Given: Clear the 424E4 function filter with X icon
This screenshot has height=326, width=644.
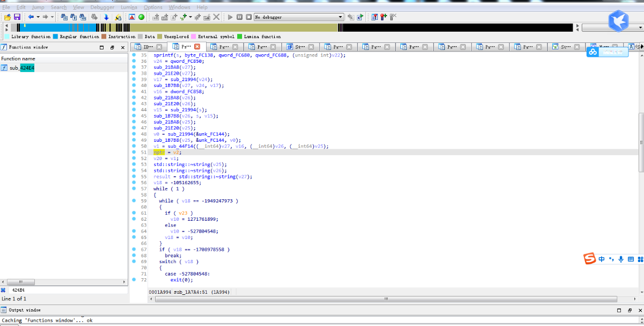Looking at the screenshot, I should (x=3, y=290).
